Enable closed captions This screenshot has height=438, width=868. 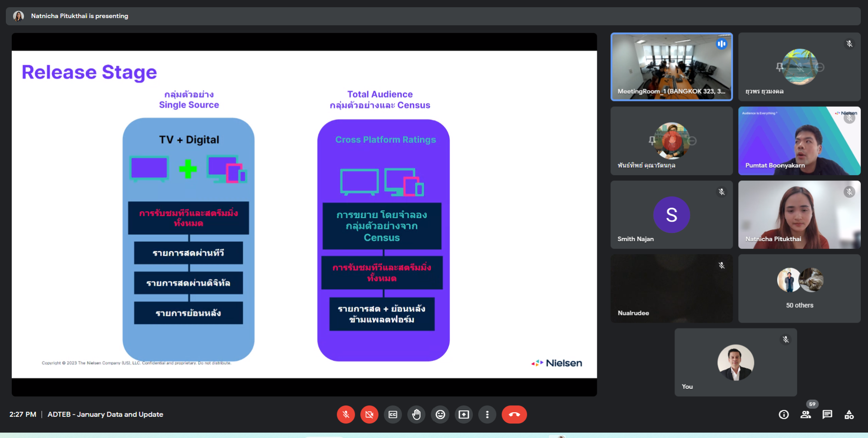pos(393,414)
